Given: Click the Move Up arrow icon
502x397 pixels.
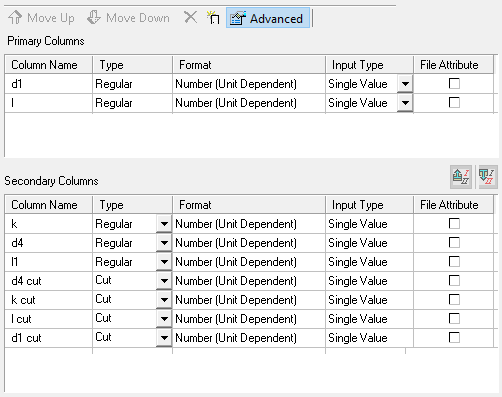Looking at the screenshot, I should [x=15, y=17].
